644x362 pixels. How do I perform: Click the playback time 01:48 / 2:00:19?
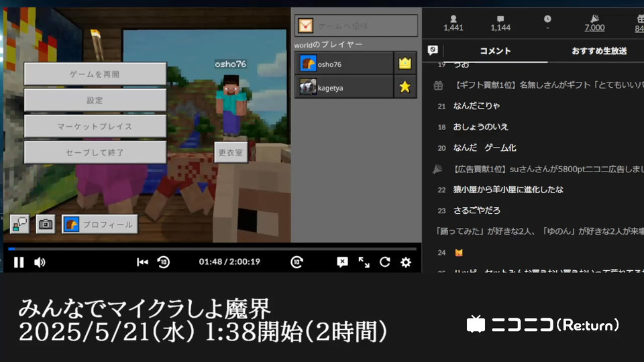(229, 262)
